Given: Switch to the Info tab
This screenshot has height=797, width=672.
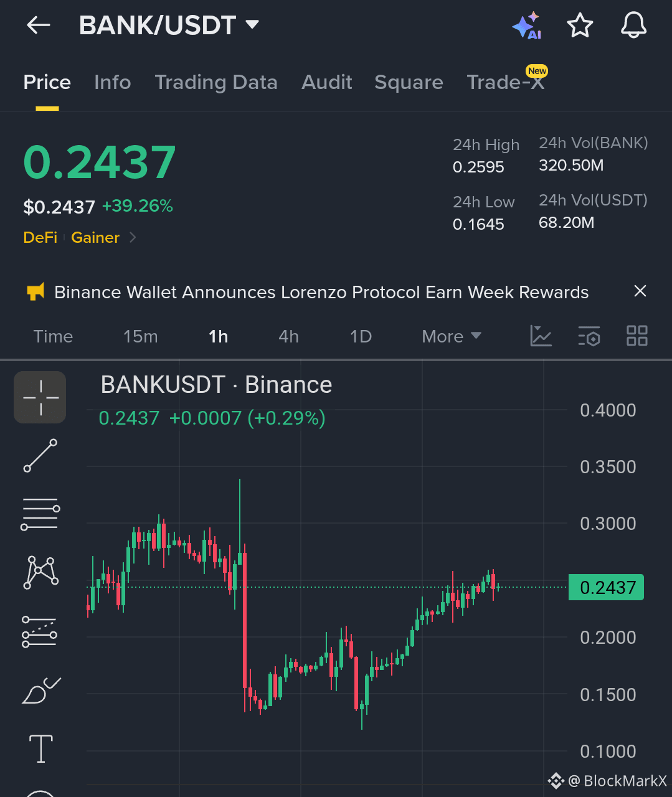Looking at the screenshot, I should pyautogui.click(x=113, y=82).
